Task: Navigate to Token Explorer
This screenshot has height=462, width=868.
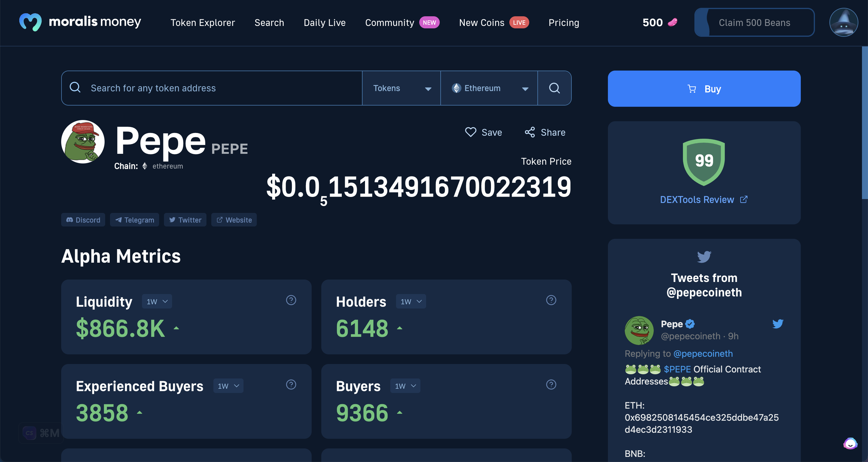Action: click(203, 22)
